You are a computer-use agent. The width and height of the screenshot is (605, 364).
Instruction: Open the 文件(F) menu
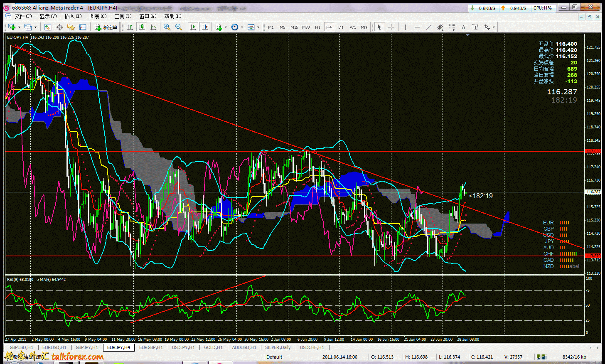point(23,16)
